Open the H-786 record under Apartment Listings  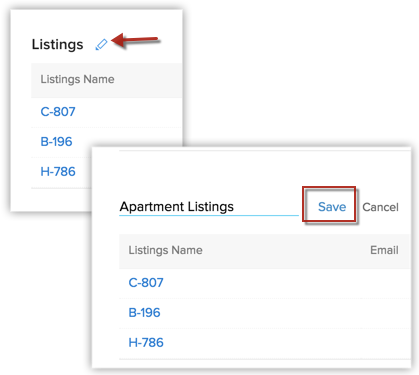146,343
